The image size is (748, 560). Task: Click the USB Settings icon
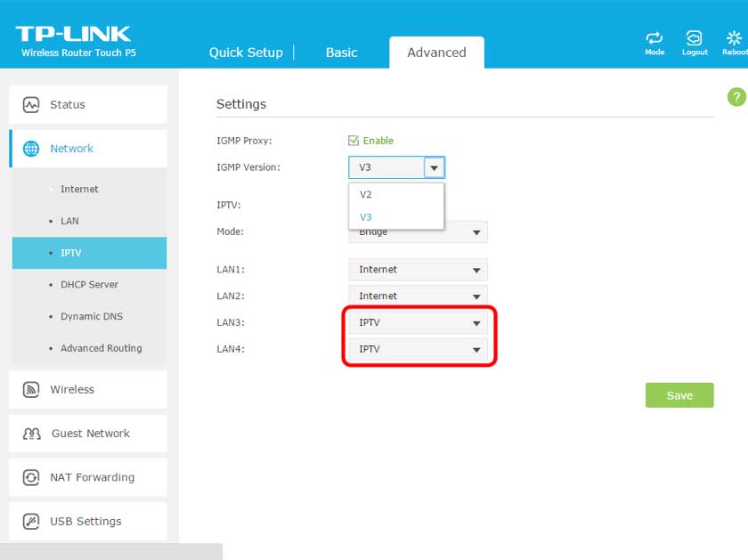coord(31,522)
